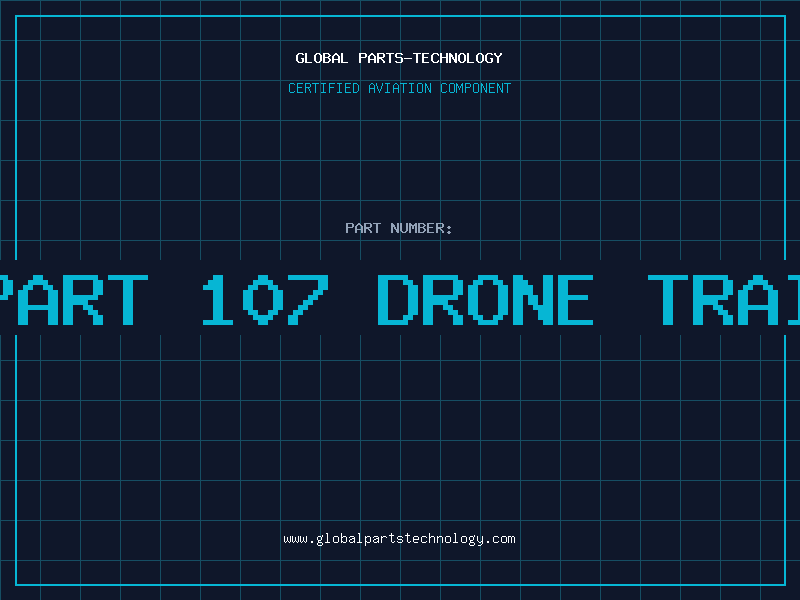Image resolution: width=800 pixels, height=600 pixels.
Task: Click the cut-off large word PART
Action: tap(74, 299)
